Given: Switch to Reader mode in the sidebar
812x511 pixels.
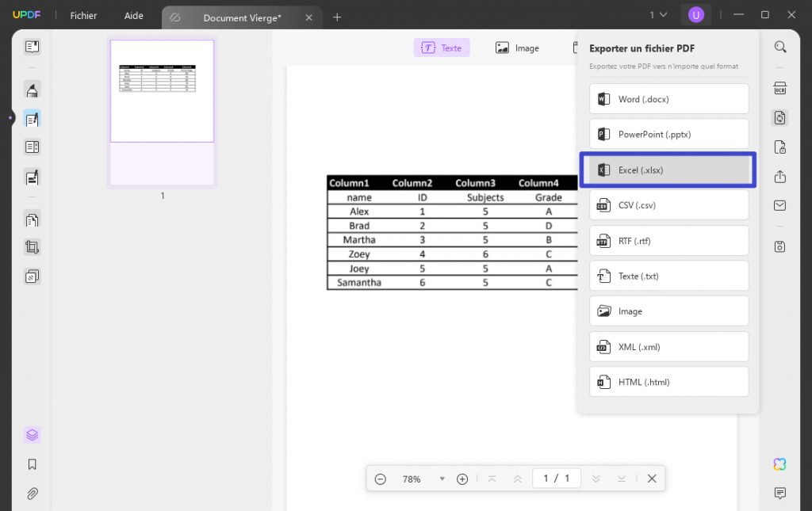Looking at the screenshot, I should point(32,47).
